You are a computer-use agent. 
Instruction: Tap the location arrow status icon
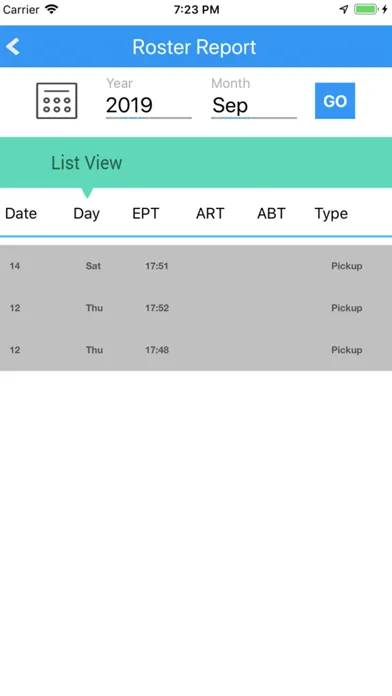(x=344, y=9)
